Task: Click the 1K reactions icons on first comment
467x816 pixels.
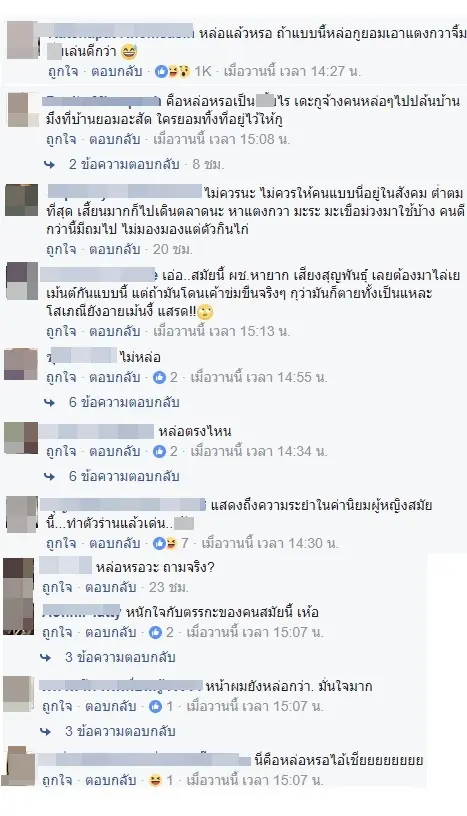Action: [172, 71]
